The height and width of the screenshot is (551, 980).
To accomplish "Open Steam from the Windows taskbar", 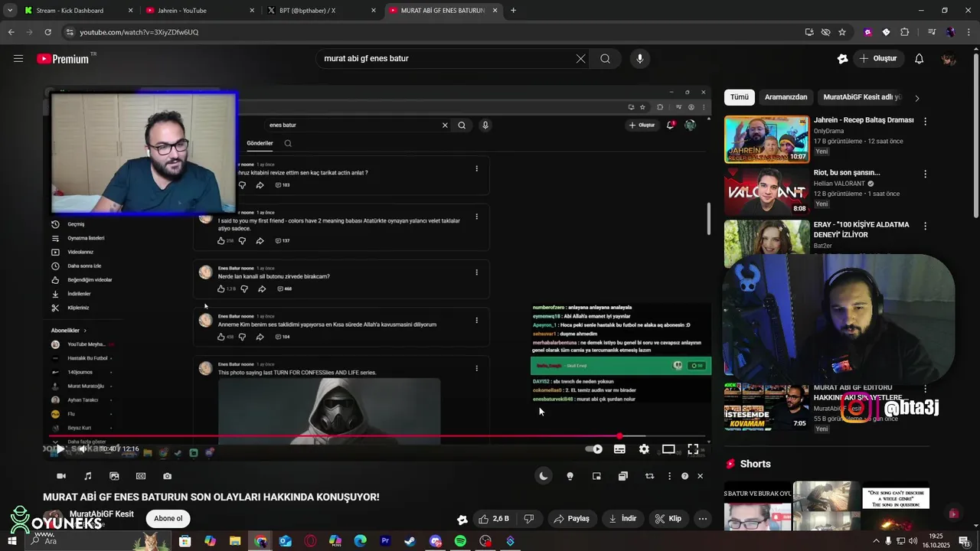I will [x=410, y=541].
